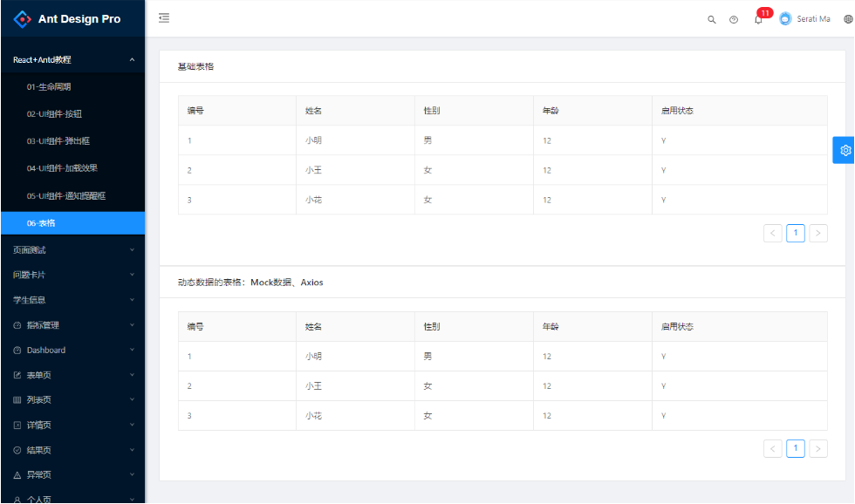Open the search icon in the header

pyautogui.click(x=711, y=18)
